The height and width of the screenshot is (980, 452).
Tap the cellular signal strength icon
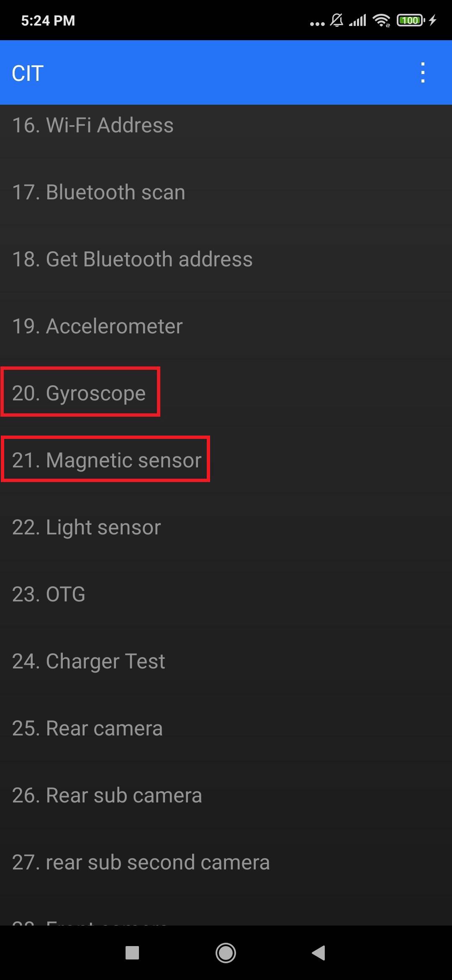click(358, 20)
